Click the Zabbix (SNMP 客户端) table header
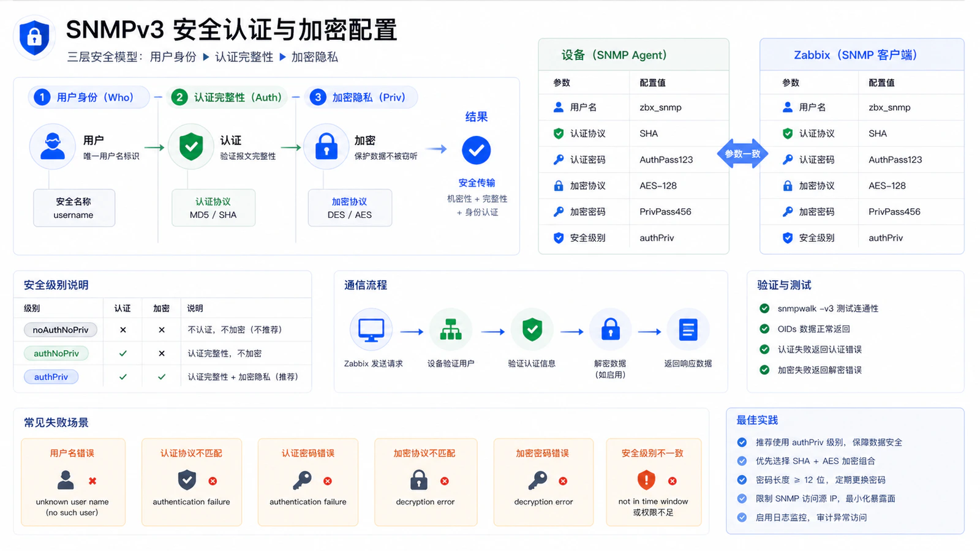The height and width of the screenshot is (551, 980). [862, 55]
